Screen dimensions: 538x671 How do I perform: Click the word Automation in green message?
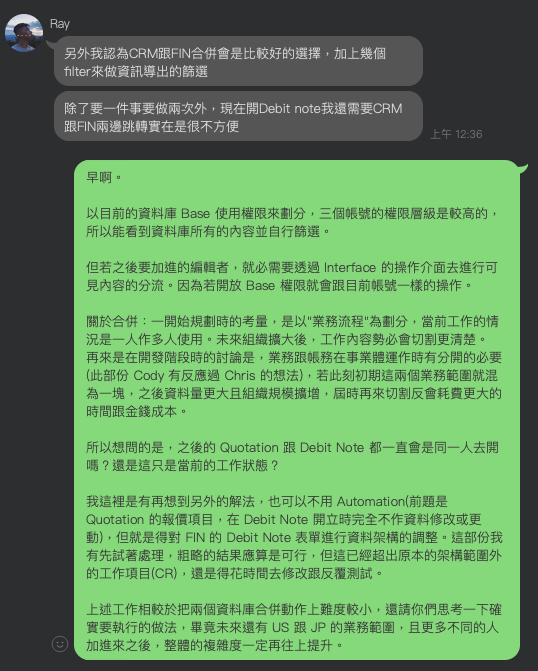(371, 502)
